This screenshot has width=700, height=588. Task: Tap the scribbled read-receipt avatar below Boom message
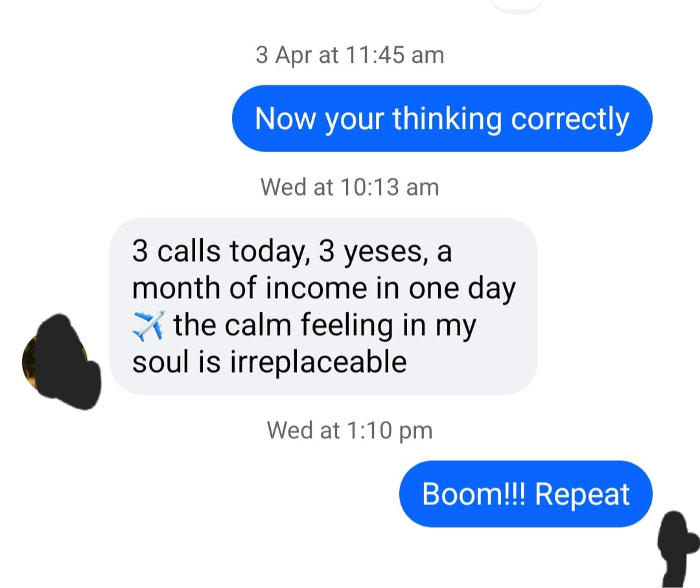[x=679, y=549]
